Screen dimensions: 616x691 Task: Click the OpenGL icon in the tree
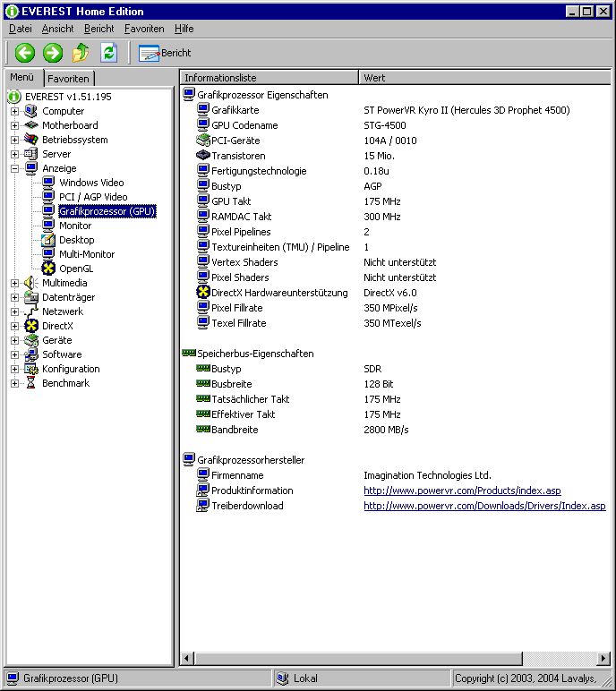click(x=48, y=269)
